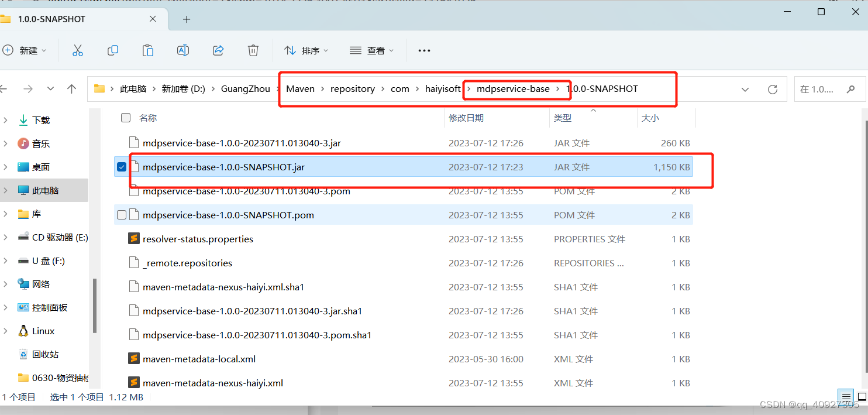Click the Share icon in toolbar
The image size is (868, 415).
(218, 50)
